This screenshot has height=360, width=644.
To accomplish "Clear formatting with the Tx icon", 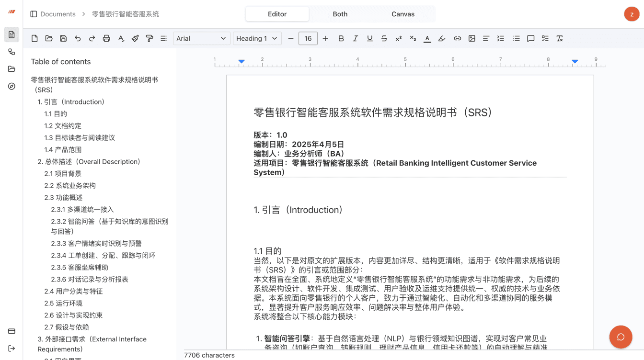I will tap(559, 39).
